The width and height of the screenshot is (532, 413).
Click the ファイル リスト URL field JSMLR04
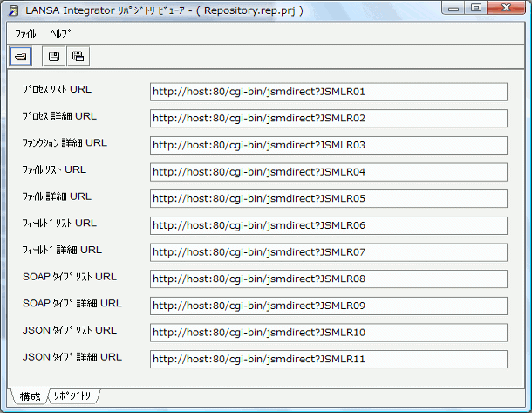[x=329, y=172]
